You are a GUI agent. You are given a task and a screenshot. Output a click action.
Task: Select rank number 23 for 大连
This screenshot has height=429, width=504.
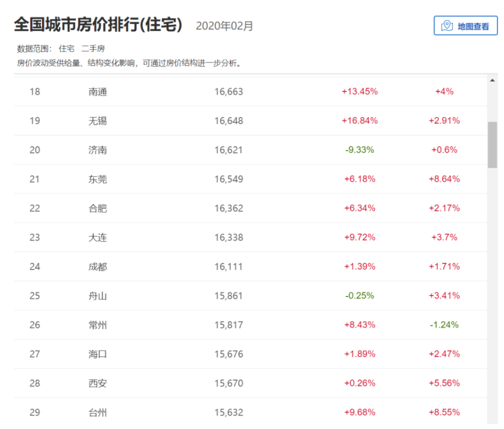(35, 237)
